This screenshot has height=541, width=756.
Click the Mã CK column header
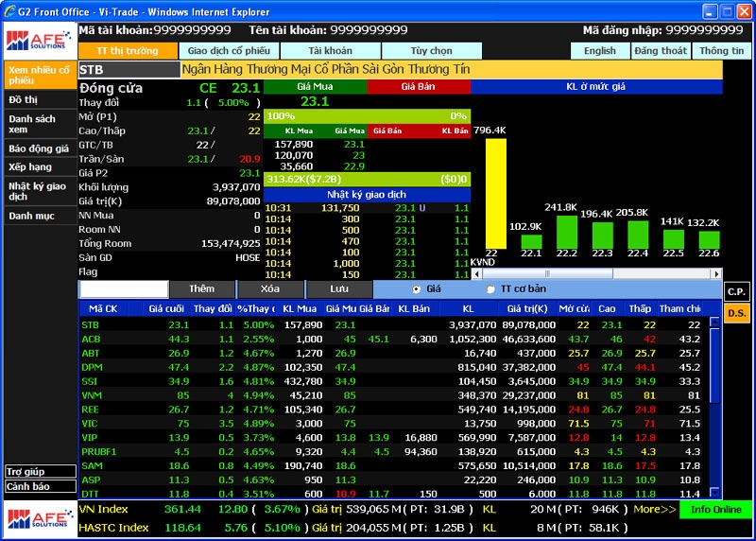(103, 309)
